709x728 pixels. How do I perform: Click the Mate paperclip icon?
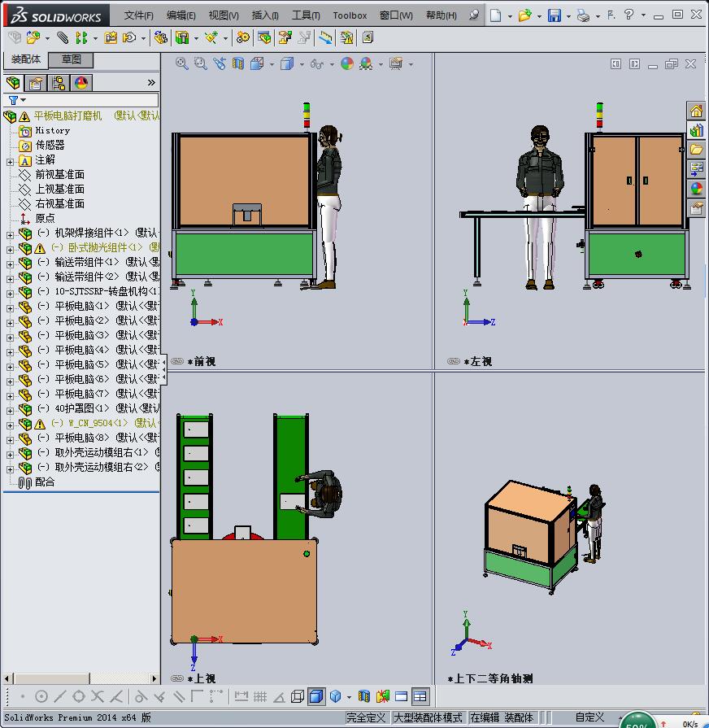62,37
